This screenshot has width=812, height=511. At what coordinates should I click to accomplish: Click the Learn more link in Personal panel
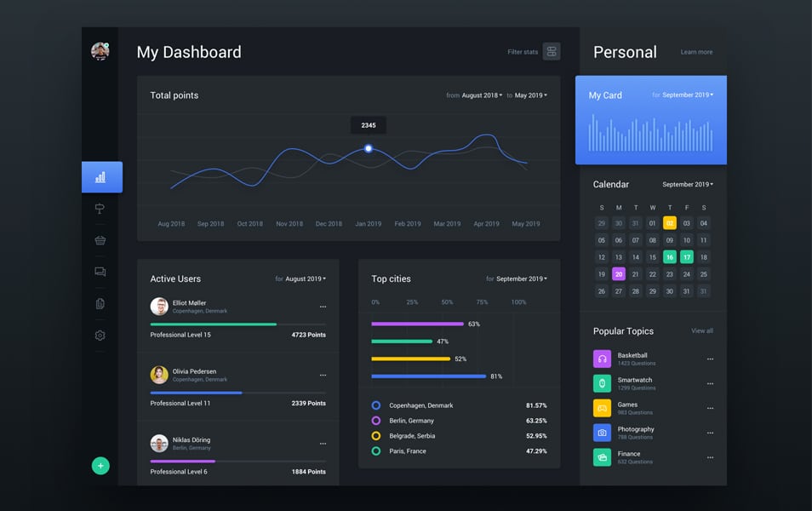click(696, 52)
